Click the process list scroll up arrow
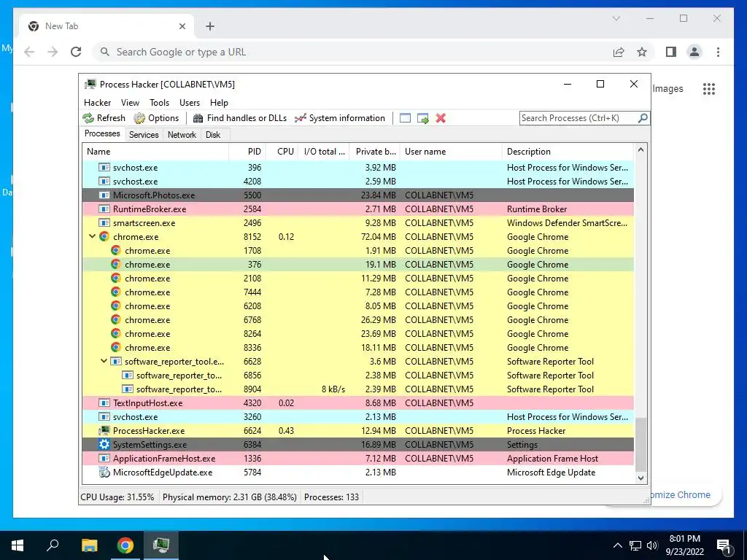This screenshot has height=560, width=747. 640,150
